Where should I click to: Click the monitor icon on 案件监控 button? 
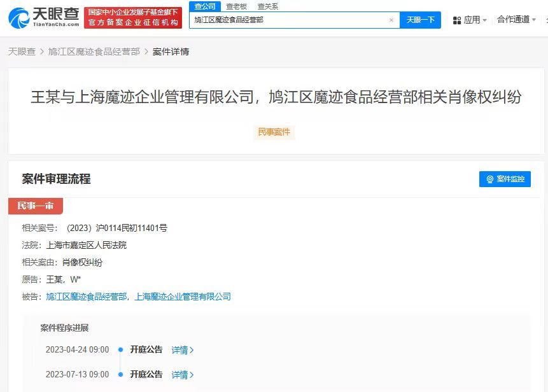[x=489, y=179]
